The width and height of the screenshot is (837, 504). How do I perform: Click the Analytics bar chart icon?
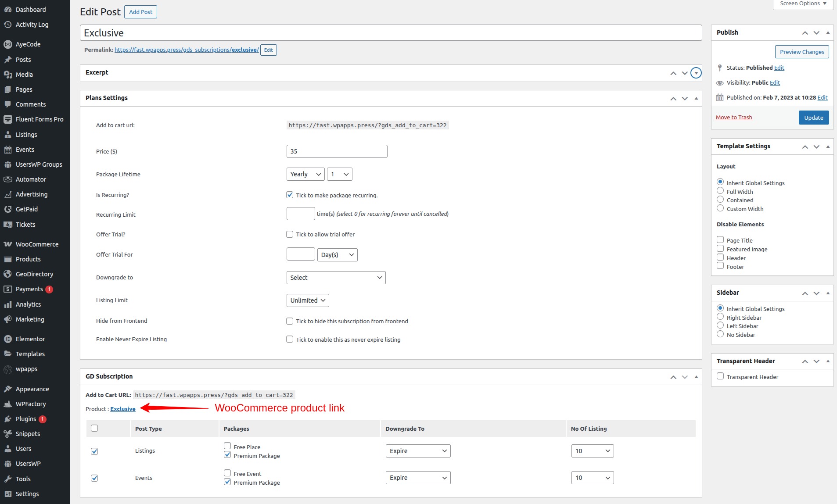pyautogui.click(x=7, y=304)
